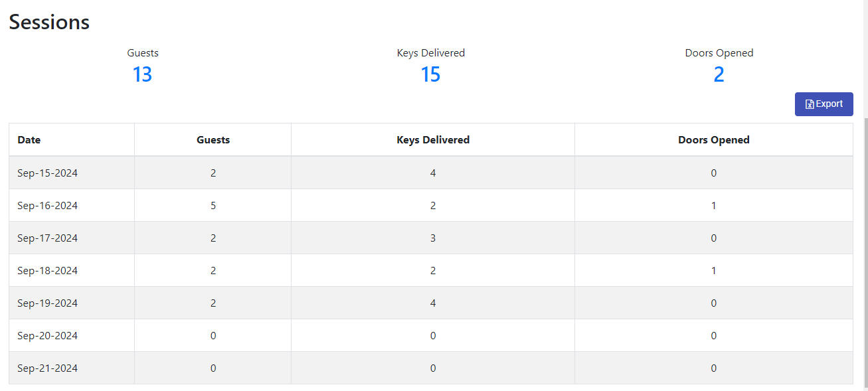Click the spreadsheet icon on Export button

pos(810,104)
